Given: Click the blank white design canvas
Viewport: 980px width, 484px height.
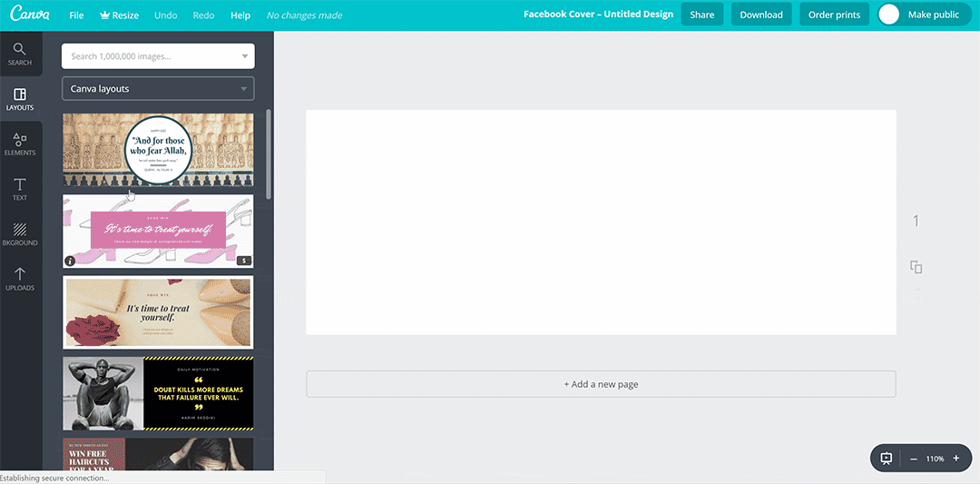Looking at the screenshot, I should 601,222.
